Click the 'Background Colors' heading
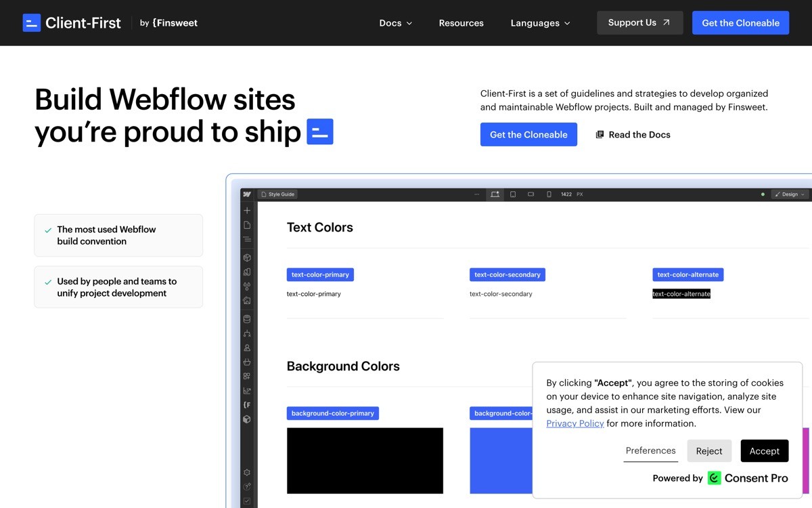Image resolution: width=812 pixels, height=508 pixels. tap(343, 366)
